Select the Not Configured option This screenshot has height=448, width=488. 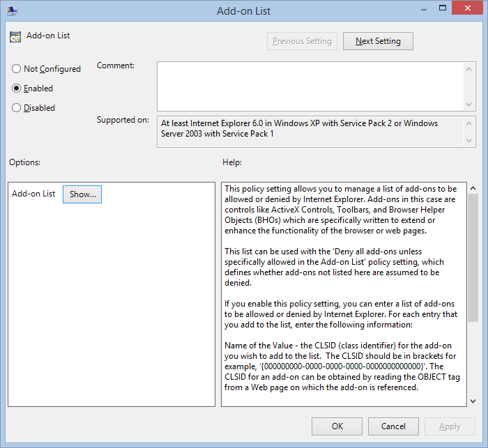click(x=17, y=69)
